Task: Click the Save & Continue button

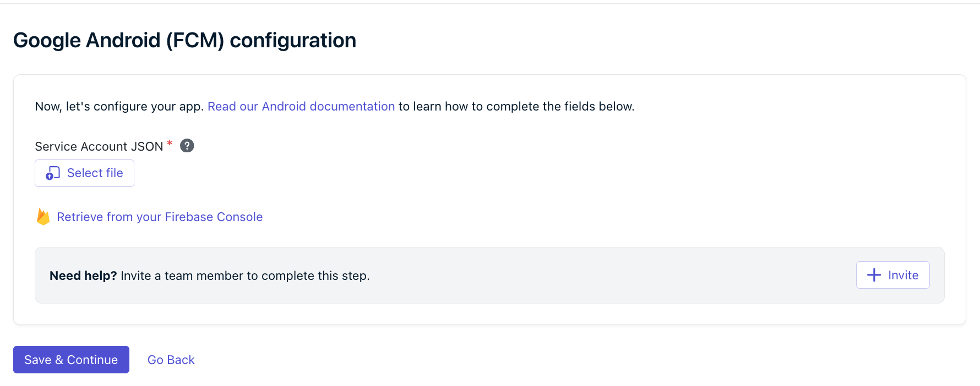Action: (x=71, y=360)
